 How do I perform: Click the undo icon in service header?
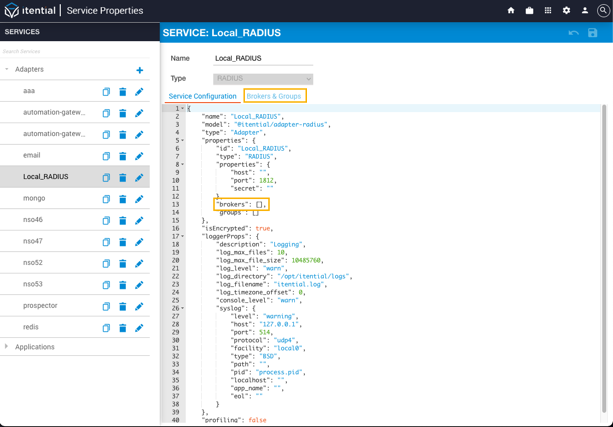574,33
